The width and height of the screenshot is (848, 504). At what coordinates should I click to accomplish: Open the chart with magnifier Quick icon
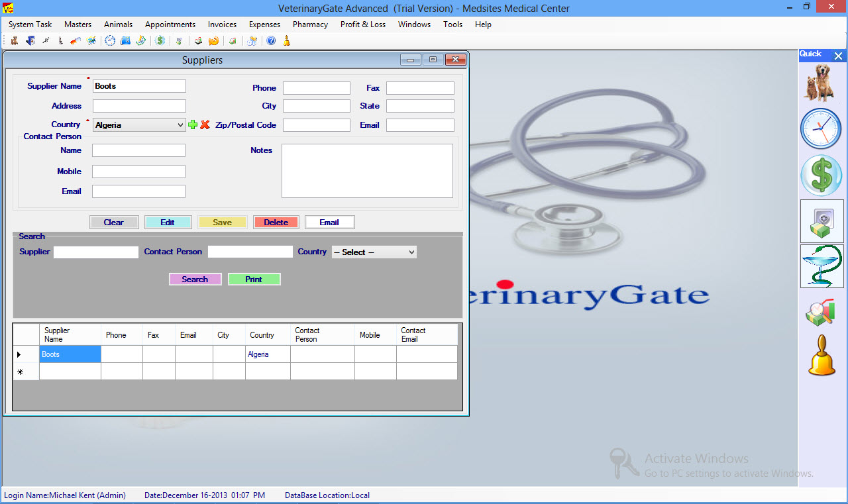click(821, 313)
